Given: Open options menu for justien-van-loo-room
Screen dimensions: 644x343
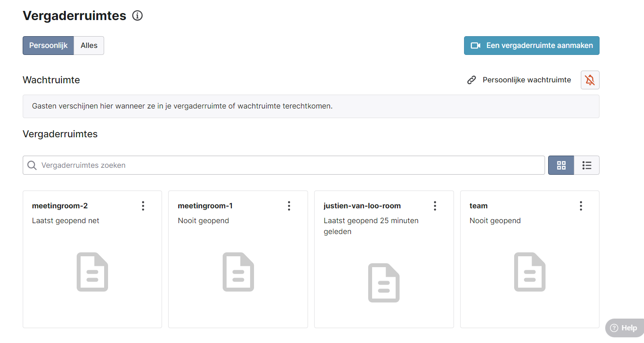Looking at the screenshot, I should (435, 206).
